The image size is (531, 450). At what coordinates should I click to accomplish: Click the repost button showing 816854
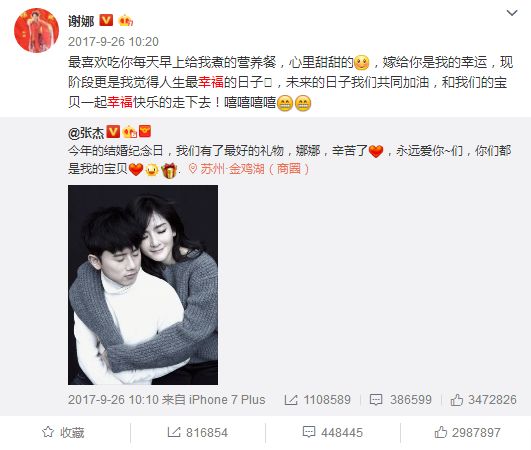pyautogui.click(x=198, y=433)
